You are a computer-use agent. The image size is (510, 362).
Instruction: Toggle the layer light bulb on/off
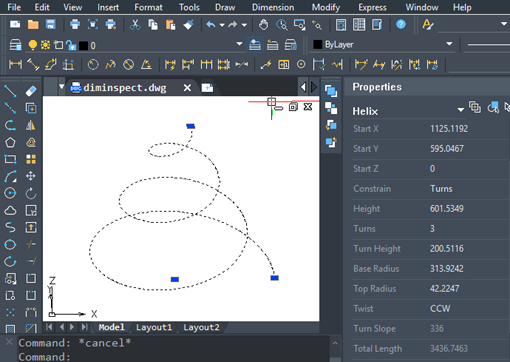33,45
